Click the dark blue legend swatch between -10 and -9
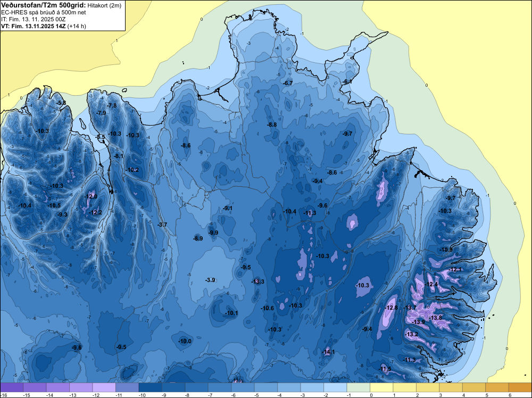The height and width of the screenshot is (398, 532). 151,387
